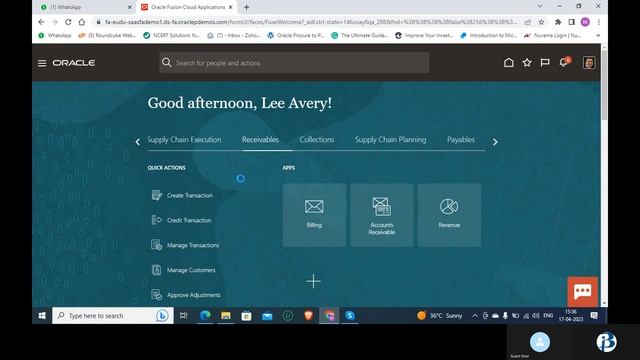This screenshot has width=640, height=360.
Task: Click the Type here to search box
Action: 113,316
